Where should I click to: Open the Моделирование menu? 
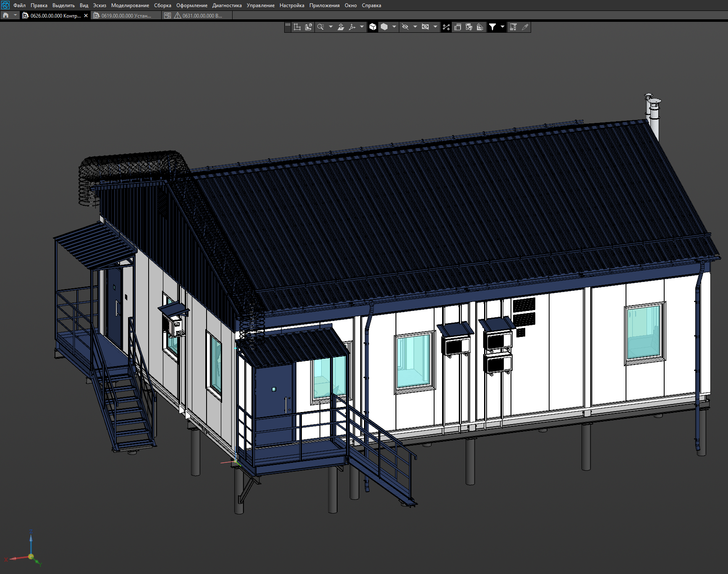(x=130, y=5)
